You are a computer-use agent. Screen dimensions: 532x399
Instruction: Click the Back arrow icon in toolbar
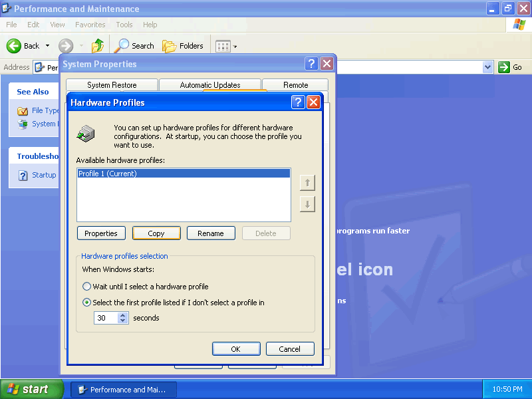14,46
